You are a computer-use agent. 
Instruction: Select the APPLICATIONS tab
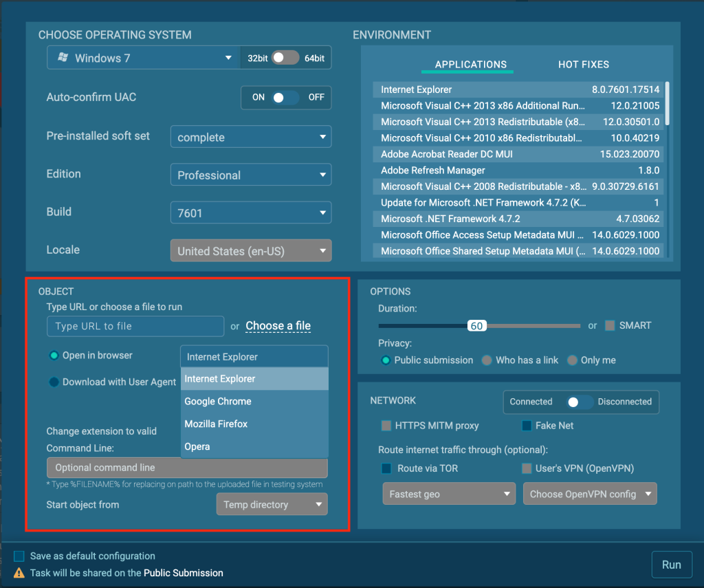[x=471, y=65]
